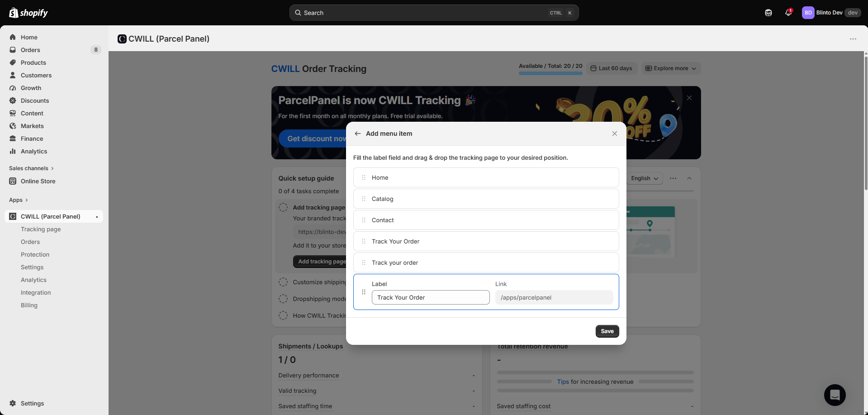Click the Available / Total quota progress bar
This screenshot has width=868, height=415.
coord(550,73)
